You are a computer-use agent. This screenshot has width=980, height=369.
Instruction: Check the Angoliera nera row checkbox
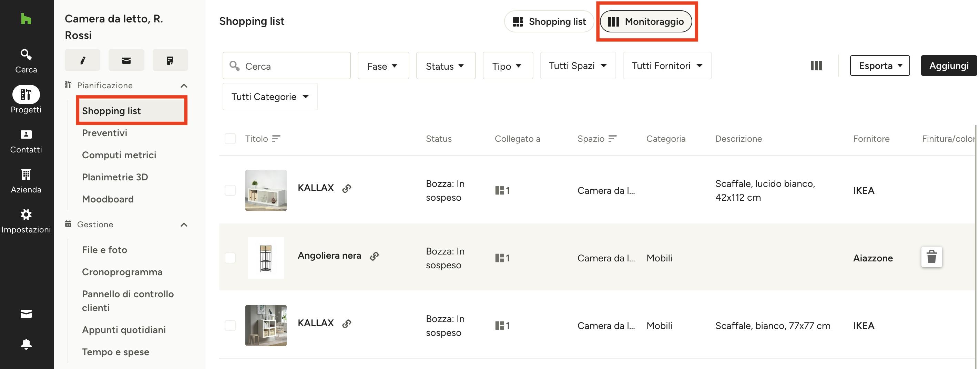(230, 258)
